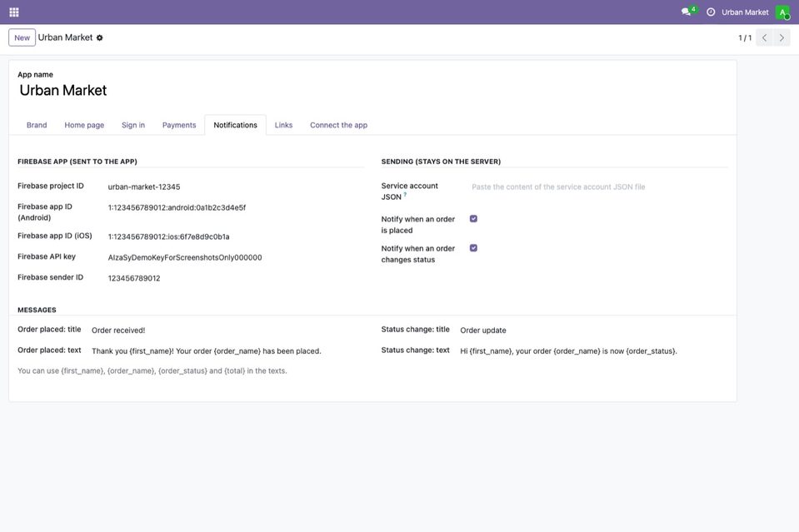Edit the Firebase app ID (iOS) field
Viewport: 799px width, 532px height.
click(236, 236)
